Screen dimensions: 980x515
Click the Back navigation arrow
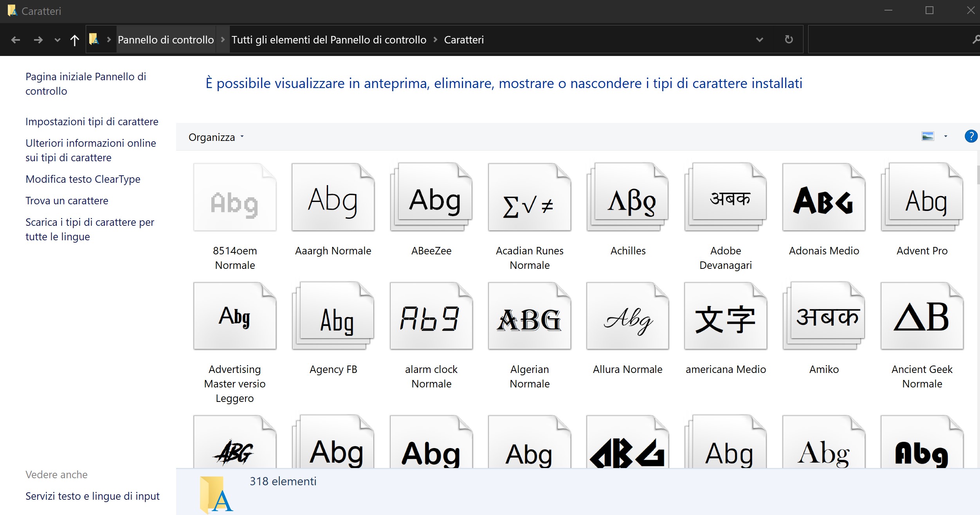16,40
